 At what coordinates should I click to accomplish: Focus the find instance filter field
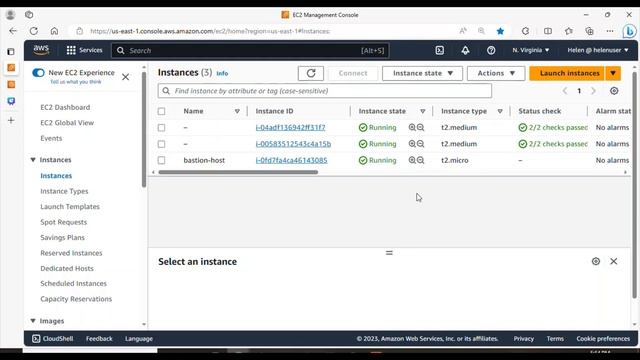tap(325, 91)
